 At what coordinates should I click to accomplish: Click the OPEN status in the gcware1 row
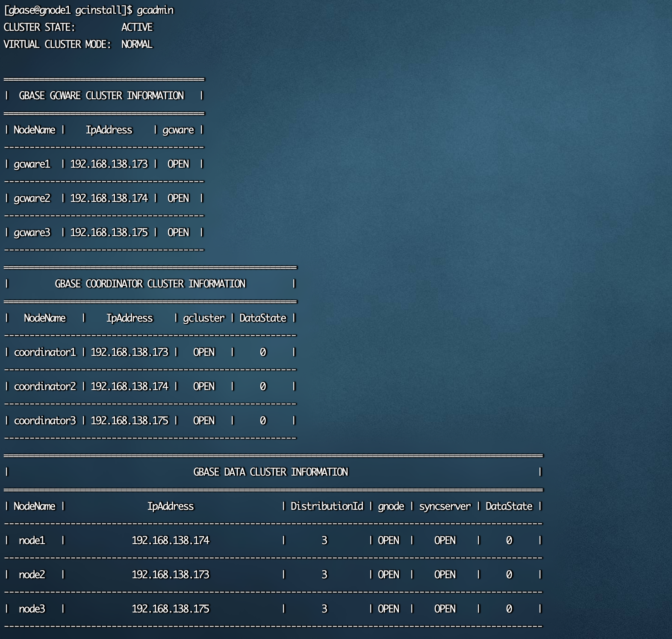click(178, 164)
